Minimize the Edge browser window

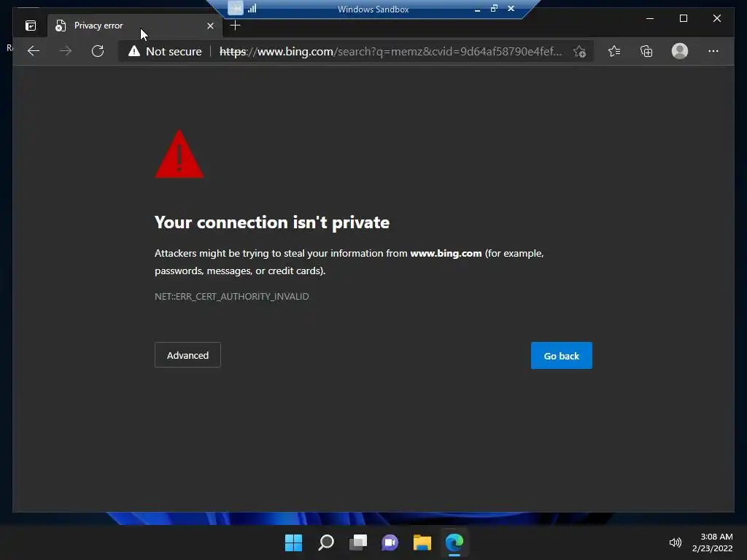(x=650, y=18)
